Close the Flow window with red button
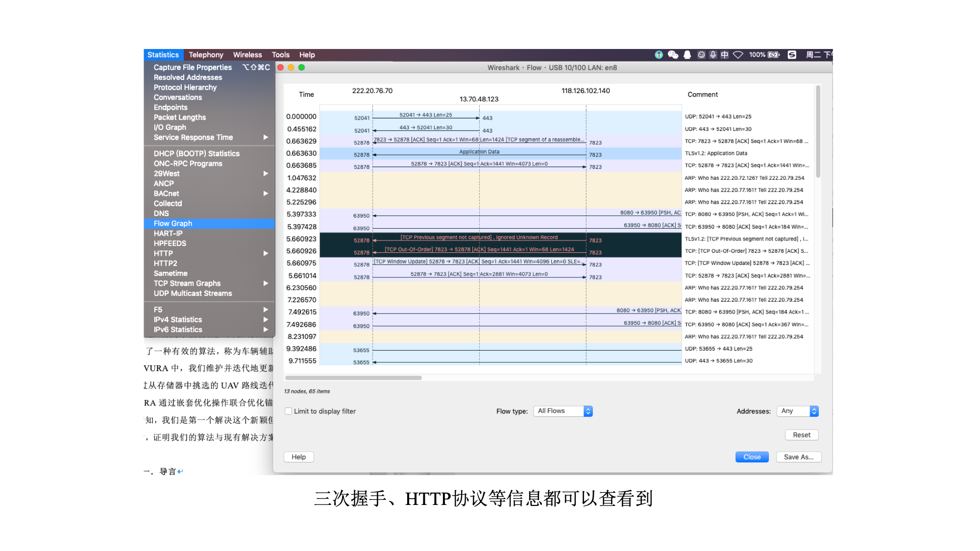Image resolution: width=980 pixels, height=551 pixels. (281, 68)
